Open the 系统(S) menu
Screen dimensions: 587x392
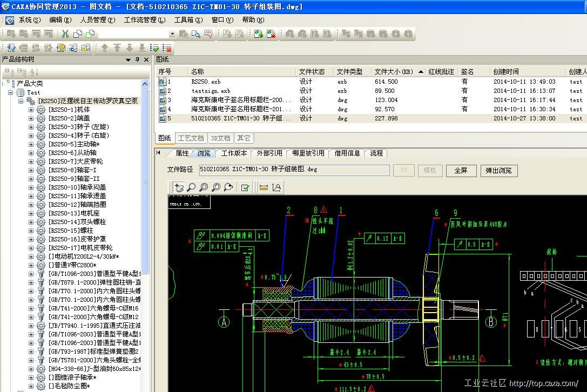tap(30, 20)
